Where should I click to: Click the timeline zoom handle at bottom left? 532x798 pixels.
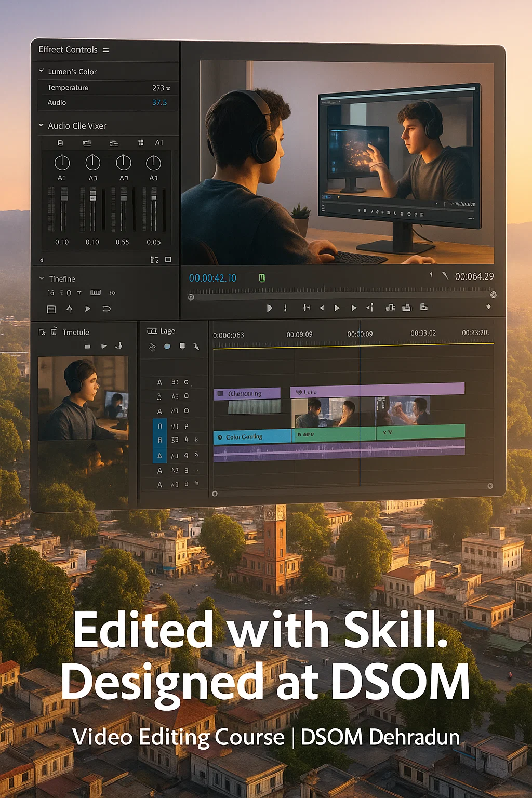coord(215,494)
